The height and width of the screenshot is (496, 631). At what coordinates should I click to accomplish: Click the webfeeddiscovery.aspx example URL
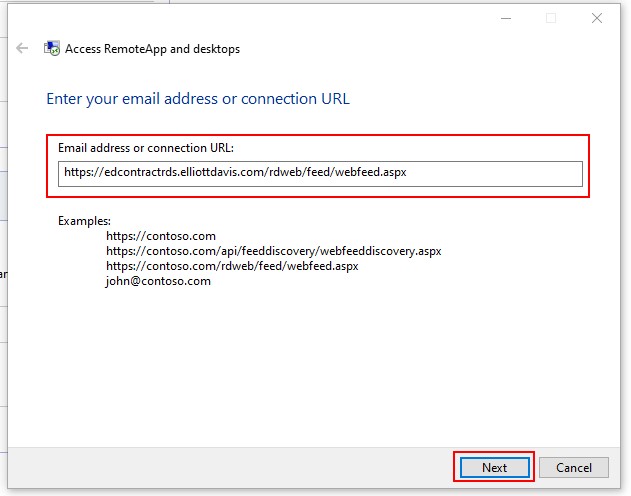[x=274, y=251]
